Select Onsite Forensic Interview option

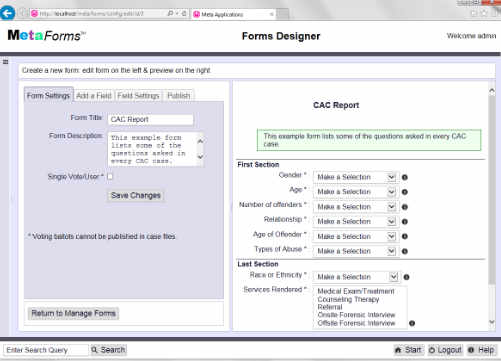pyautogui.click(x=356, y=315)
